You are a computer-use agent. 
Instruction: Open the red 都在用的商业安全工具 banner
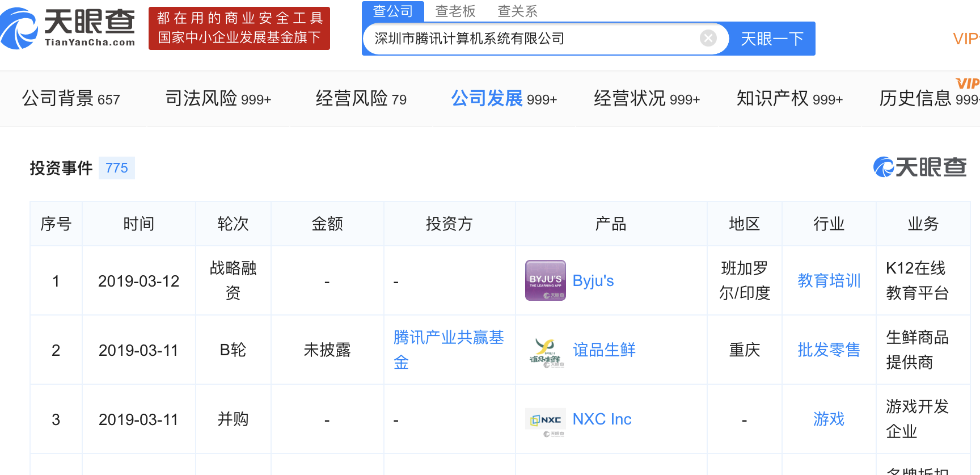point(239,28)
